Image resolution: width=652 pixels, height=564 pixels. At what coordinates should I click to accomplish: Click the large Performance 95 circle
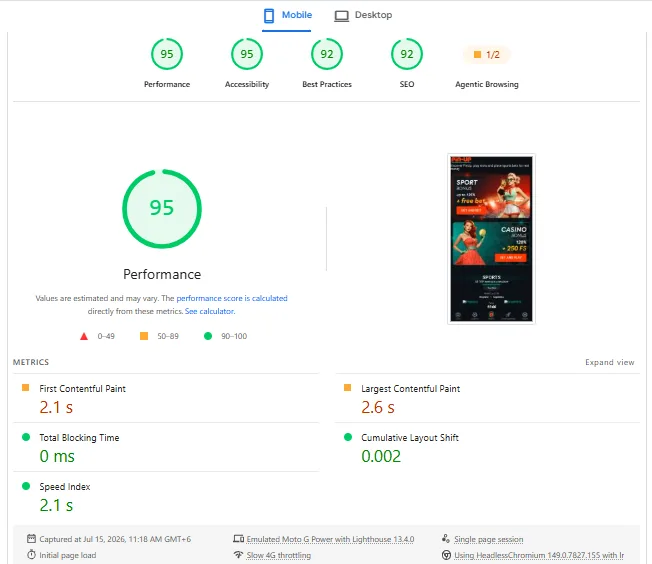coord(162,208)
